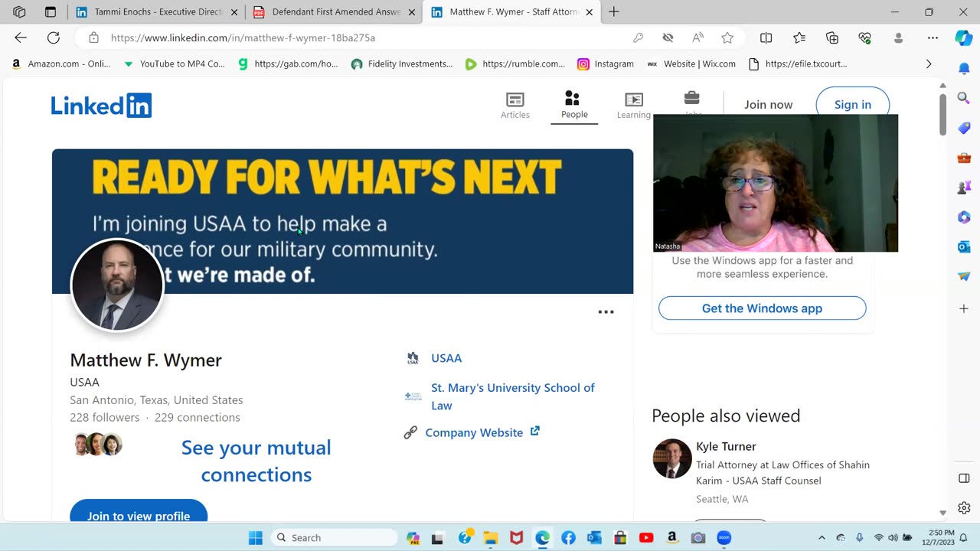Open the rumble.com bookmark
The height and width of the screenshot is (551, 980).
pyautogui.click(x=515, y=64)
